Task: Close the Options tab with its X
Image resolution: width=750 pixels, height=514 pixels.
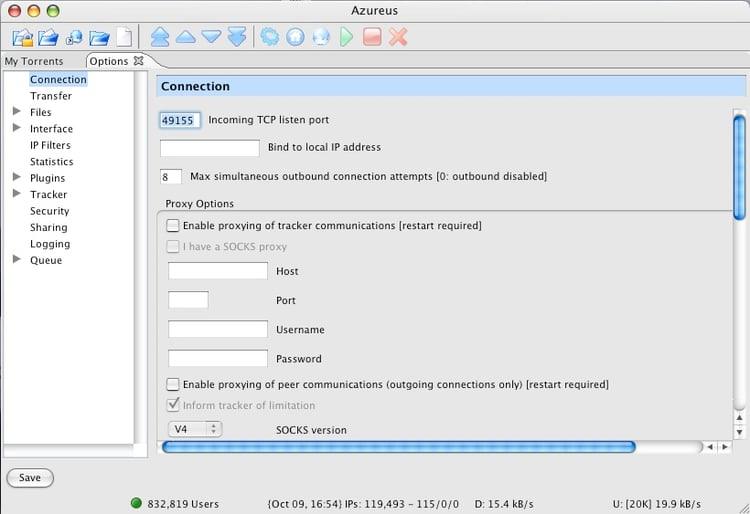Action: click(x=139, y=61)
